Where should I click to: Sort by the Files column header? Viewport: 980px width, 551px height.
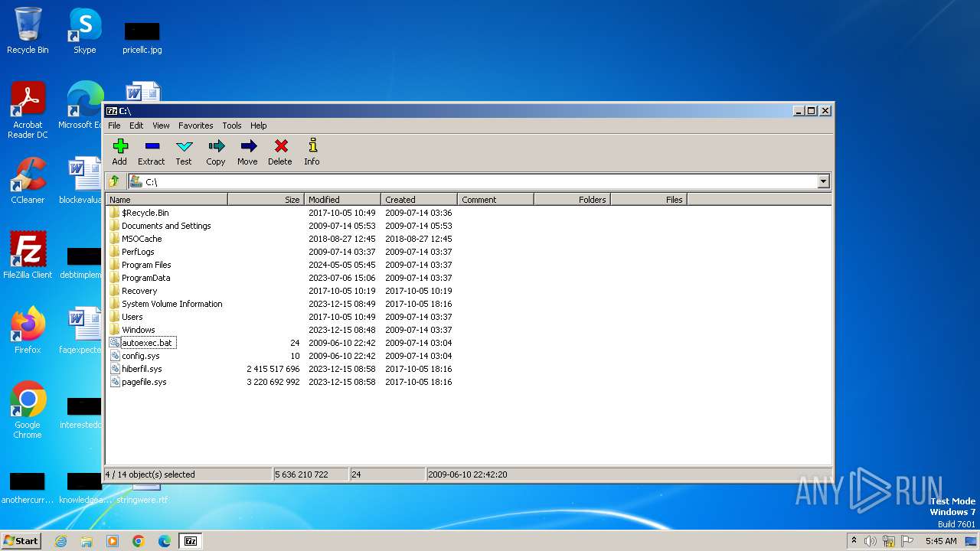(648, 200)
